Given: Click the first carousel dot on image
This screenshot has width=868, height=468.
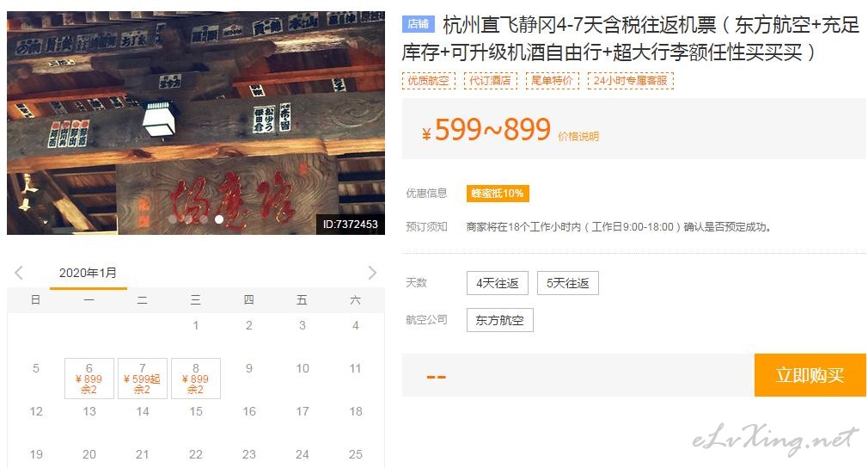Looking at the screenshot, I should (x=173, y=220).
